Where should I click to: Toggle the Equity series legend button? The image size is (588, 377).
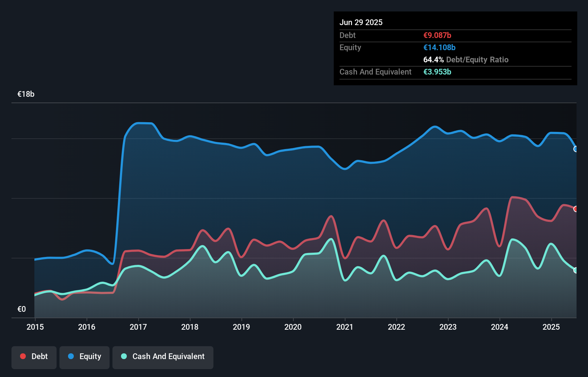(x=85, y=357)
